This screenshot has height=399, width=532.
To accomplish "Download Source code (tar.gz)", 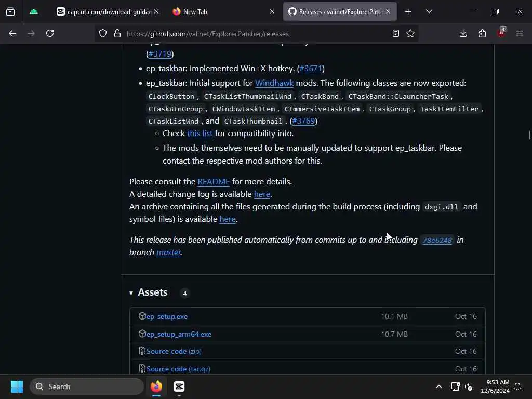I will tap(178, 369).
